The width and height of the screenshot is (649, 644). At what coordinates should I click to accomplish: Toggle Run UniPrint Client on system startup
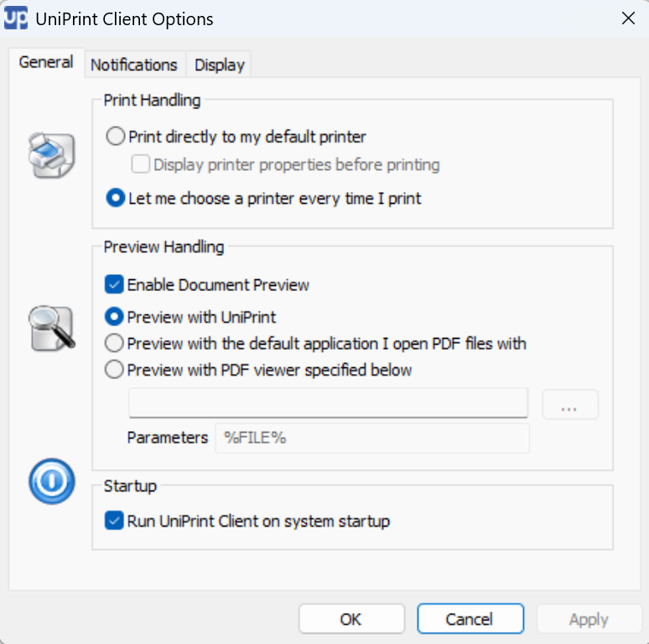tap(114, 521)
